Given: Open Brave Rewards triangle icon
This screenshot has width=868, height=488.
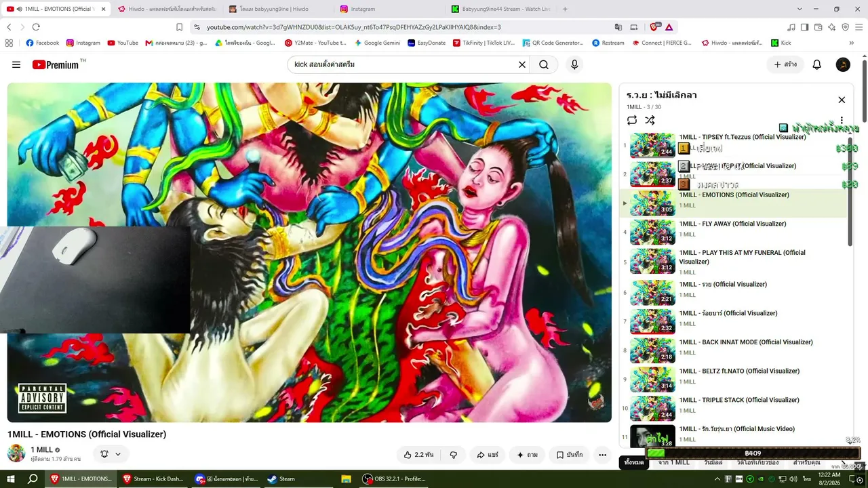Looking at the screenshot, I should [669, 27].
